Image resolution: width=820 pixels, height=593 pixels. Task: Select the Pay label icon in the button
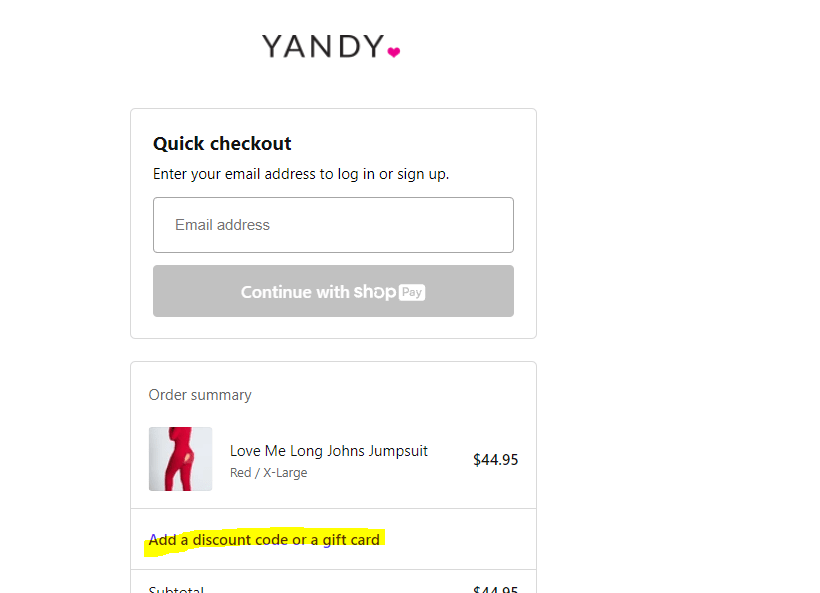[x=410, y=291]
